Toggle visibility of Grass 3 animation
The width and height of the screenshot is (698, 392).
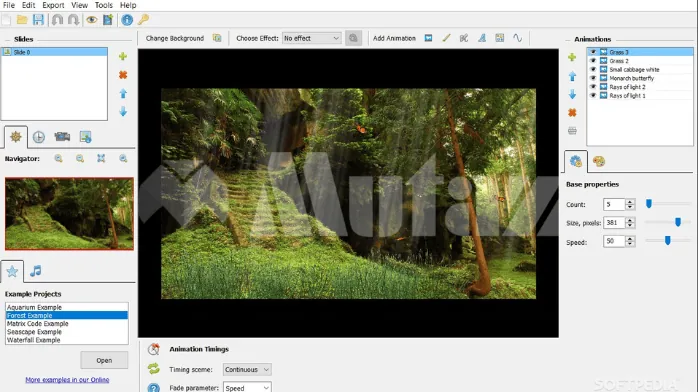point(592,52)
